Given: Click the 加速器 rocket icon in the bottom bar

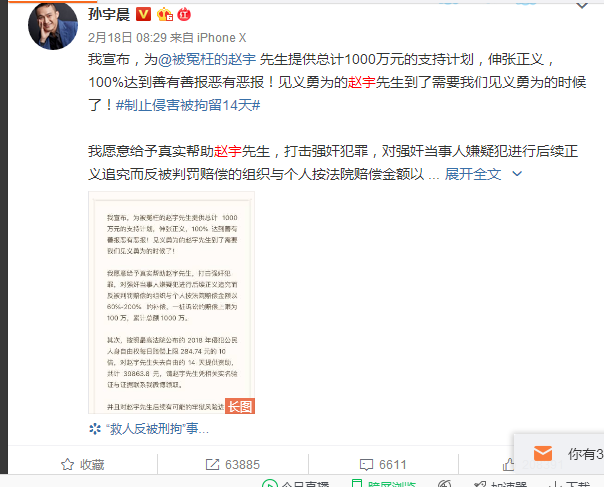Looking at the screenshot, I should coord(480,484).
